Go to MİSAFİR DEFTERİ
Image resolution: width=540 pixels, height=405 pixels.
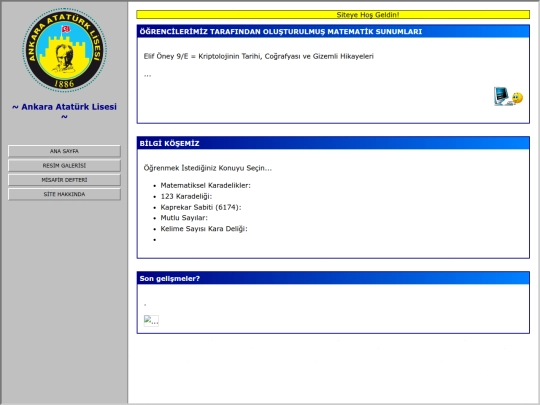(64, 180)
